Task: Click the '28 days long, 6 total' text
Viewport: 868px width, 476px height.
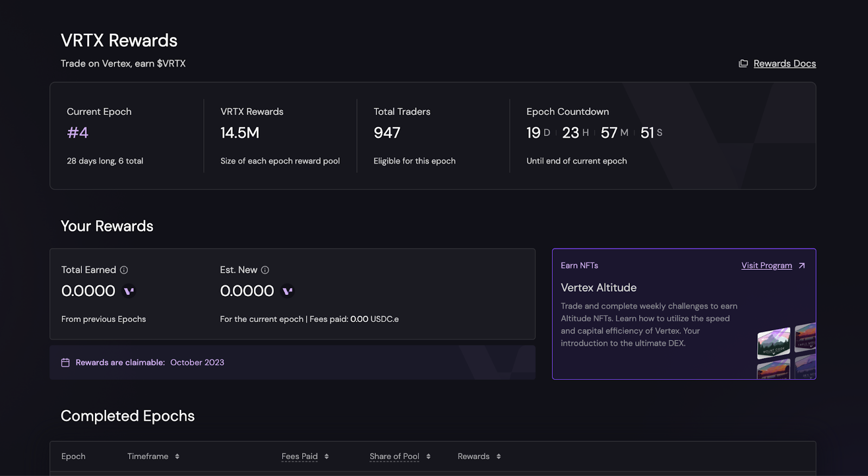Action: pos(105,161)
